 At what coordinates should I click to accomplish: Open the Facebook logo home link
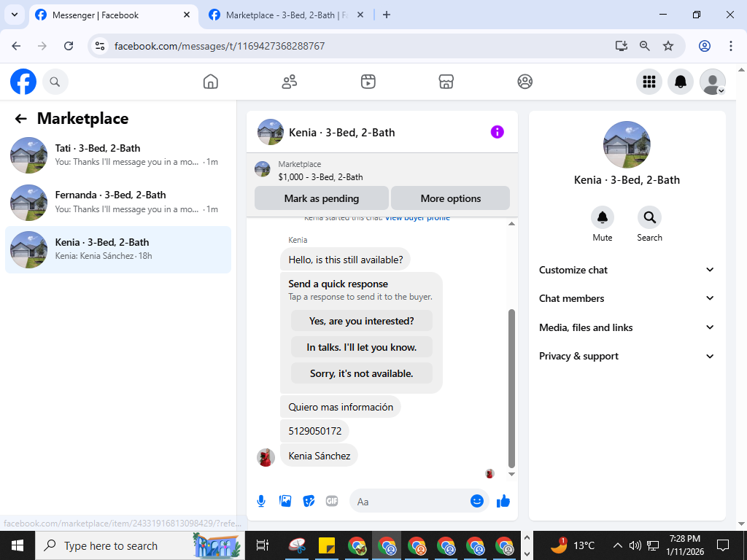click(23, 82)
